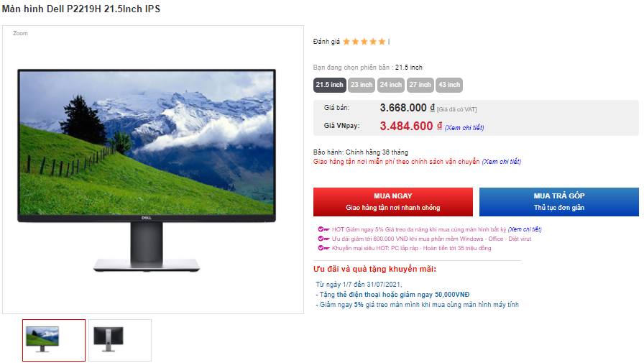Switch to the 27 inch version
This screenshot has height=363, width=644.
point(420,85)
